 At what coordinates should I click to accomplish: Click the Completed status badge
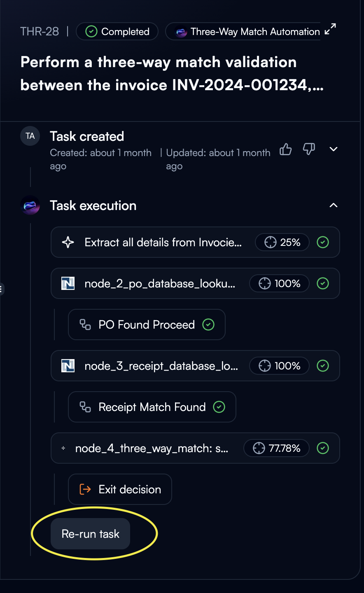pos(117,32)
